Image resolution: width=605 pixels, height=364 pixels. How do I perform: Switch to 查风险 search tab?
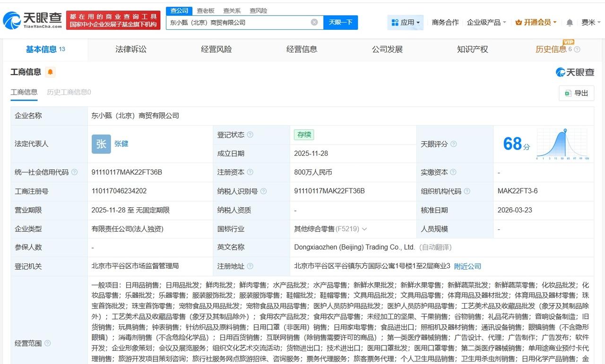259,10
